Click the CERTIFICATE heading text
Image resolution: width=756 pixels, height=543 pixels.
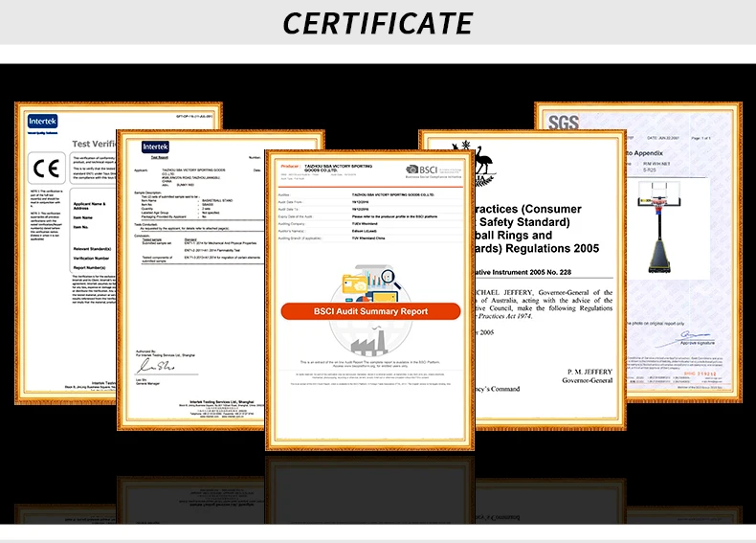(377, 23)
